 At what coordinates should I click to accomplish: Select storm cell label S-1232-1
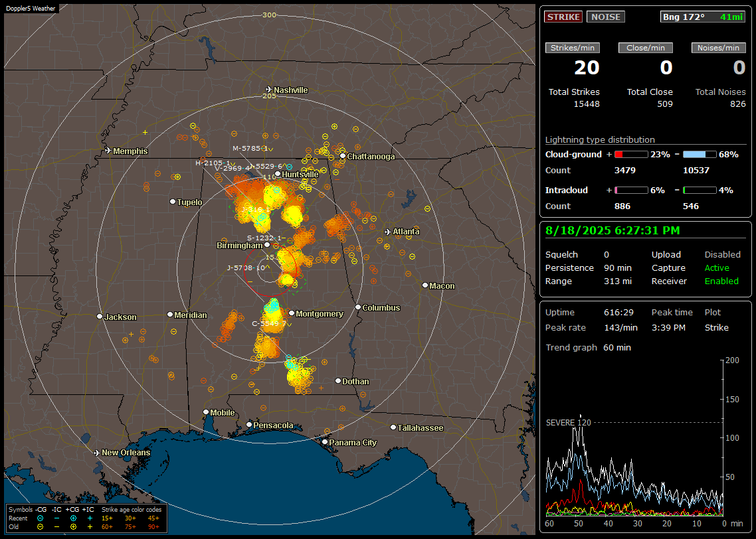264,238
